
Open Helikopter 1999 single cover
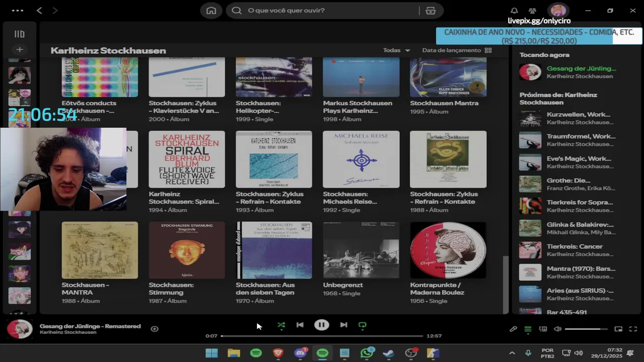pos(274,76)
